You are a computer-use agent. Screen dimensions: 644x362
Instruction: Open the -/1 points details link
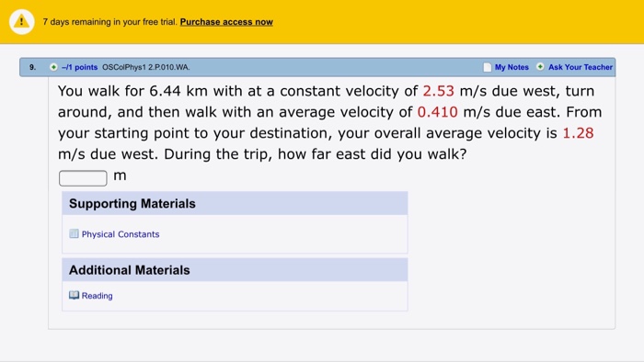click(x=80, y=67)
